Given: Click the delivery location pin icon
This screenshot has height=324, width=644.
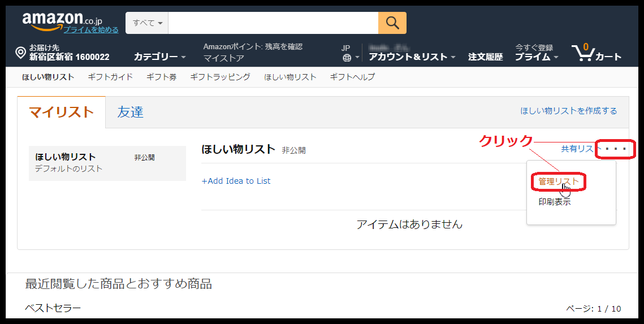Looking at the screenshot, I should (x=20, y=53).
